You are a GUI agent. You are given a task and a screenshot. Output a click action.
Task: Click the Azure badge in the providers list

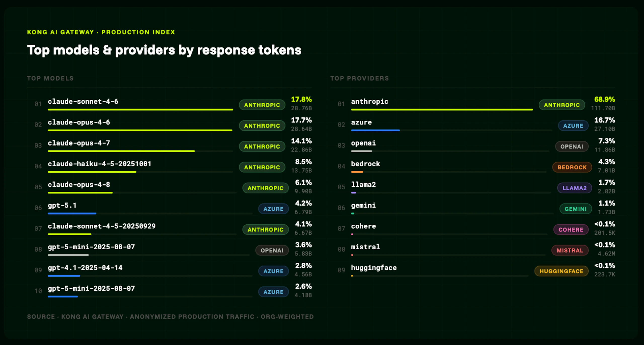pyautogui.click(x=573, y=126)
